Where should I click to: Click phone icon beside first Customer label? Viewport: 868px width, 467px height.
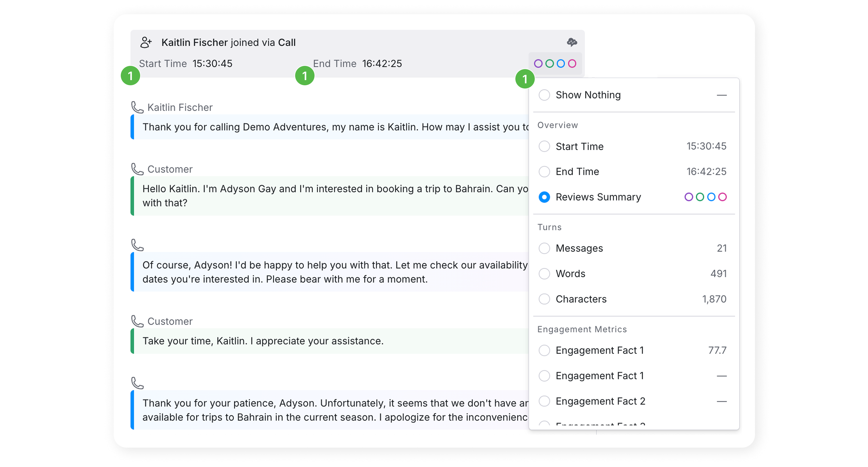point(137,169)
